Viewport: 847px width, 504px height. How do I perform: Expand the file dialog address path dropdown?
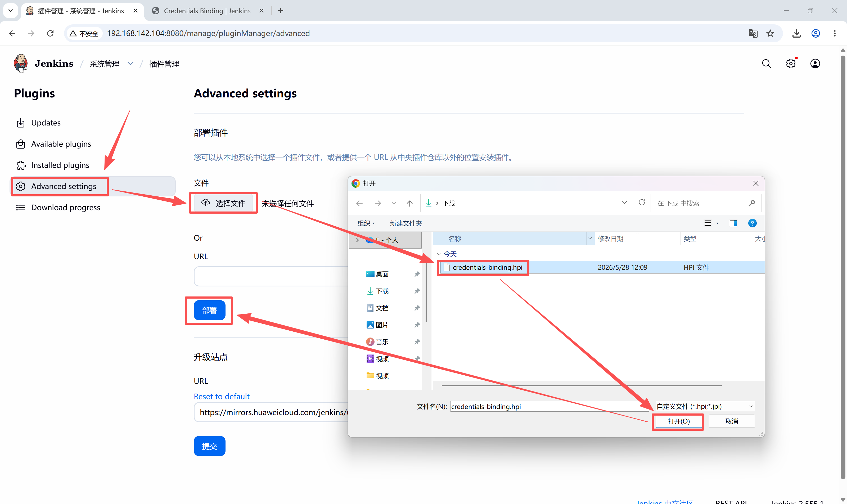(624, 203)
